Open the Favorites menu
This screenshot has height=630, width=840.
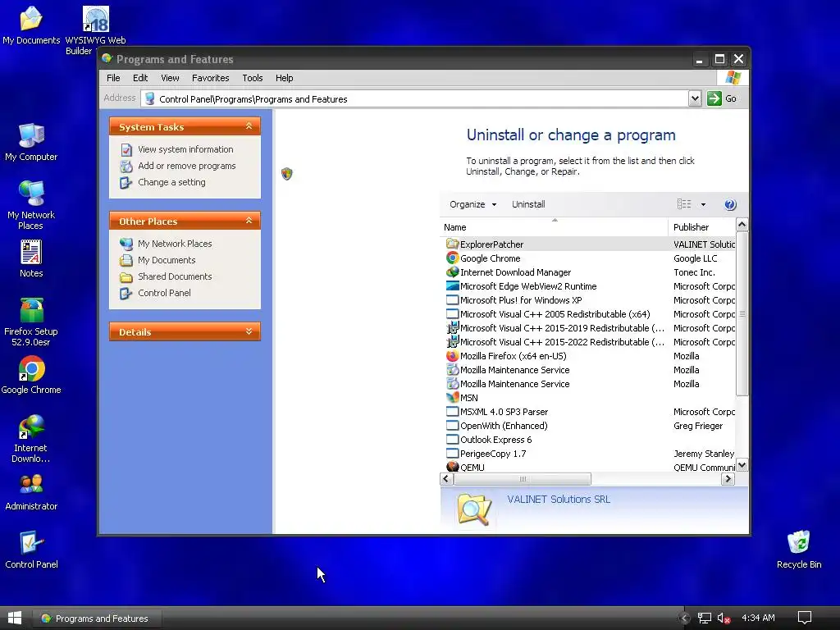click(211, 78)
